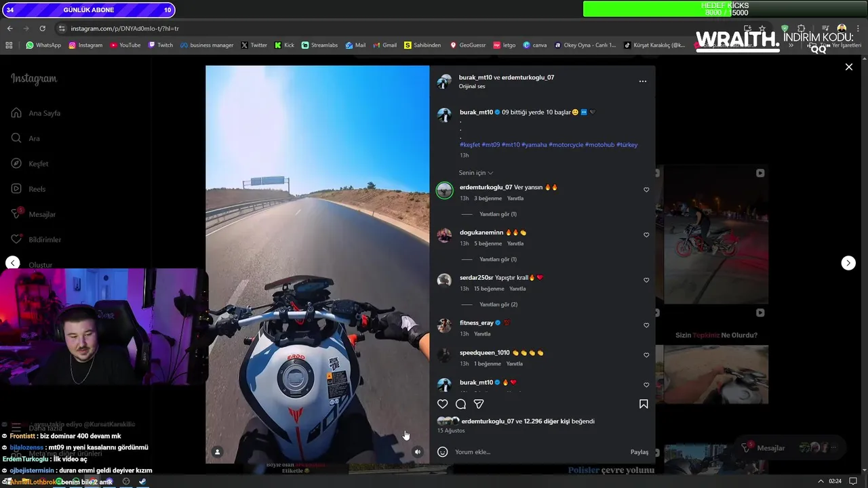Reply to serdar250sr's comment
Screen dimensions: 868x488
coord(517,289)
